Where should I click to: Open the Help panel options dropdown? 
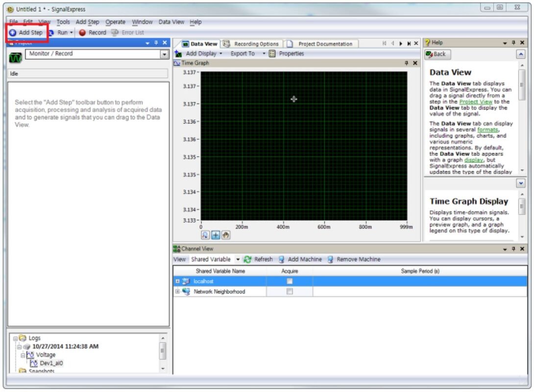(505, 43)
